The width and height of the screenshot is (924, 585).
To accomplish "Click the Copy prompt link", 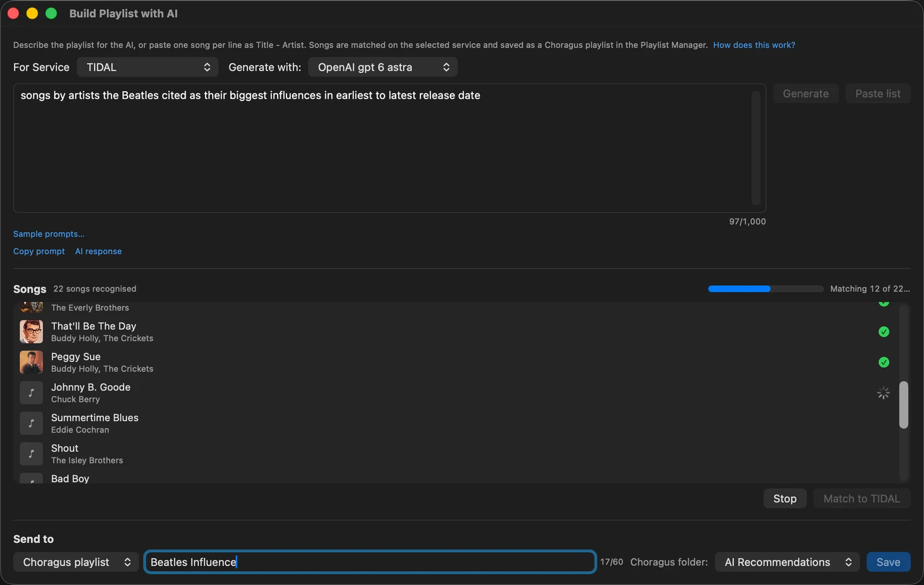I will click(39, 251).
